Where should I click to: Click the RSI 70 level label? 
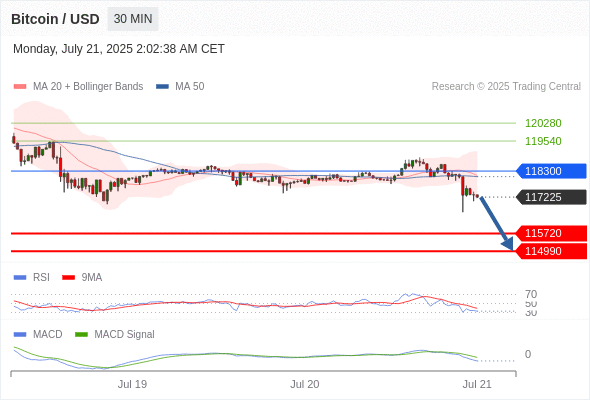coord(531,294)
